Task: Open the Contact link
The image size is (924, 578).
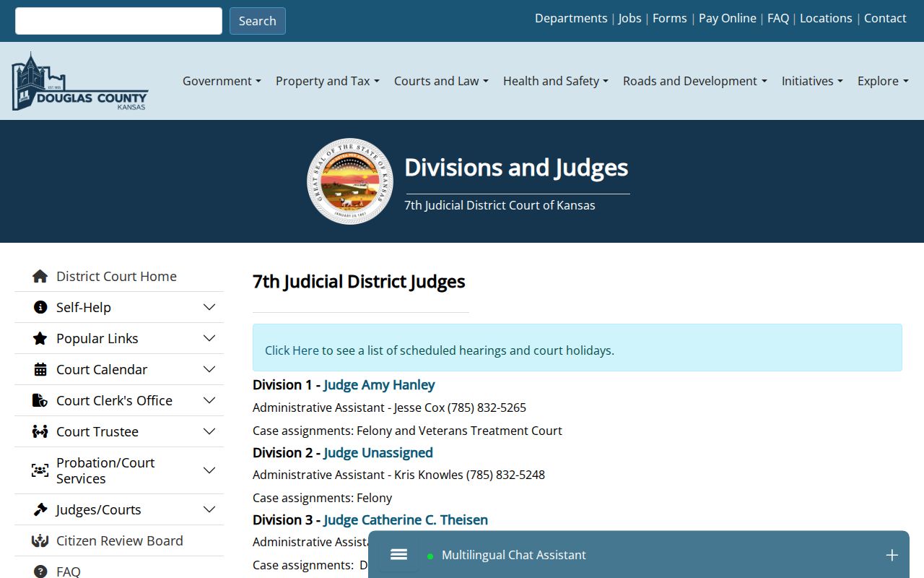Action: tap(885, 18)
